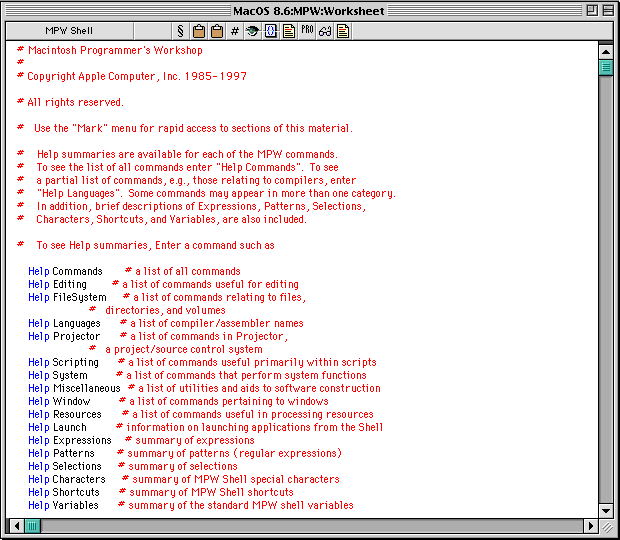Click the "Help Commands" command line
Image resolution: width=620 pixels, height=540 pixels.
coord(66,271)
